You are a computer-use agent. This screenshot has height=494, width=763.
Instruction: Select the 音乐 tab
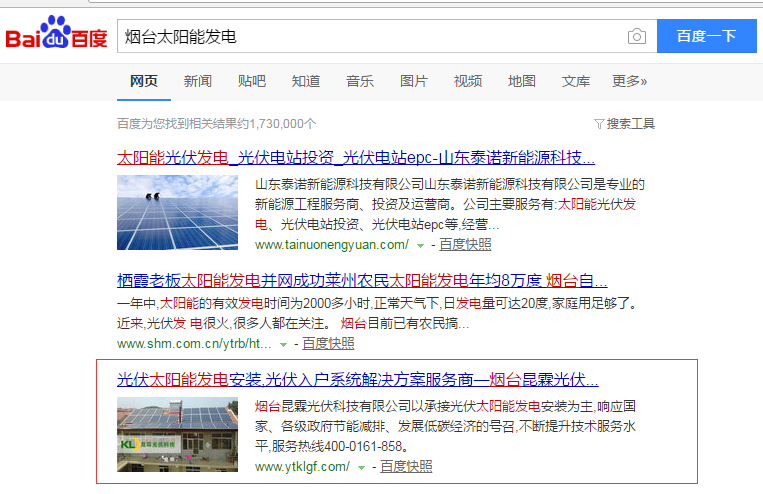coord(360,81)
